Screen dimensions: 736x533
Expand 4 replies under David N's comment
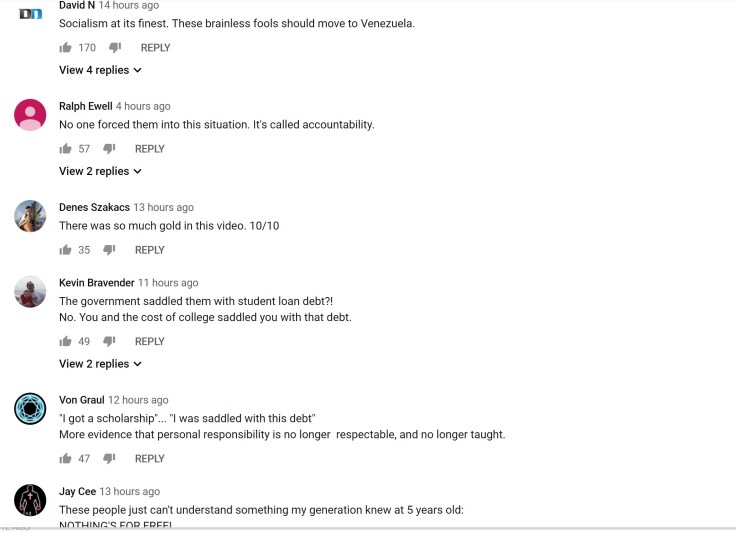tap(100, 70)
